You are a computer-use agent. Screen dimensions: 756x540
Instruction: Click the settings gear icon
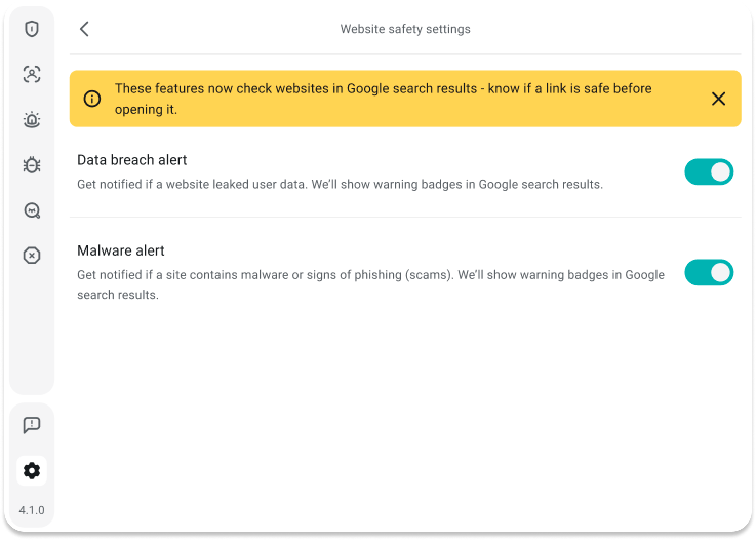point(32,471)
